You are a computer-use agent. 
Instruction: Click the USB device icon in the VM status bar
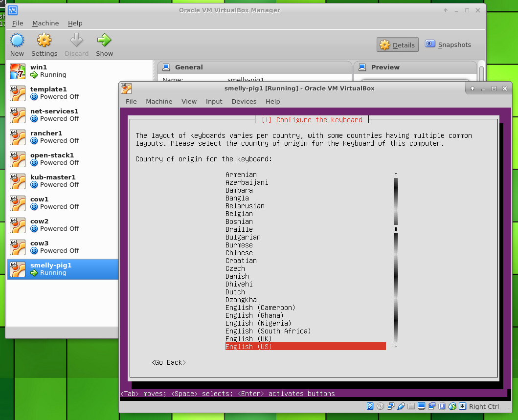click(x=401, y=406)
